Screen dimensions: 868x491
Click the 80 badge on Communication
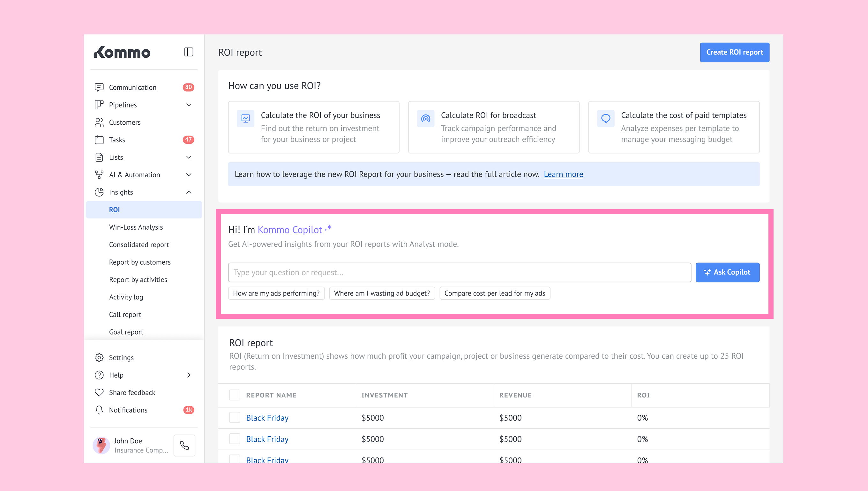tap(188, 87)
